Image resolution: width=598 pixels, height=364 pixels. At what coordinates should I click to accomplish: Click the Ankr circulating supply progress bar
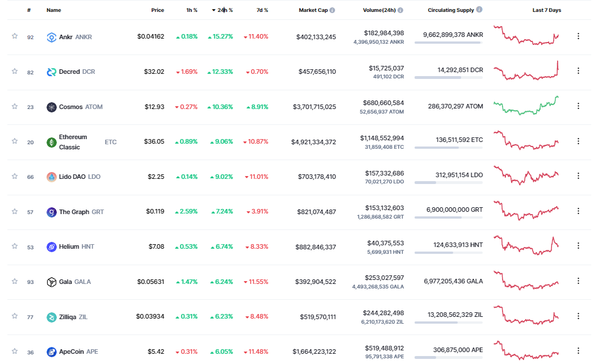pyautogui.click(x=448, y=43)
